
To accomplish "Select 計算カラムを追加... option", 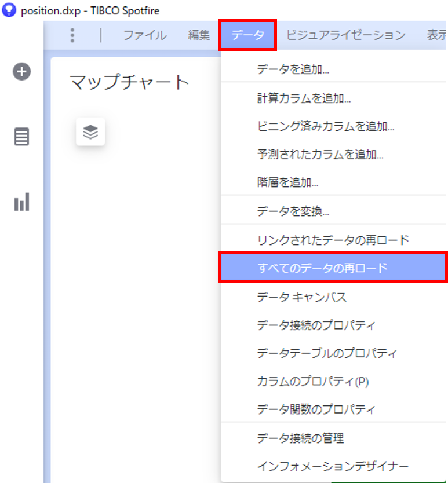I will tap(334, 98).
